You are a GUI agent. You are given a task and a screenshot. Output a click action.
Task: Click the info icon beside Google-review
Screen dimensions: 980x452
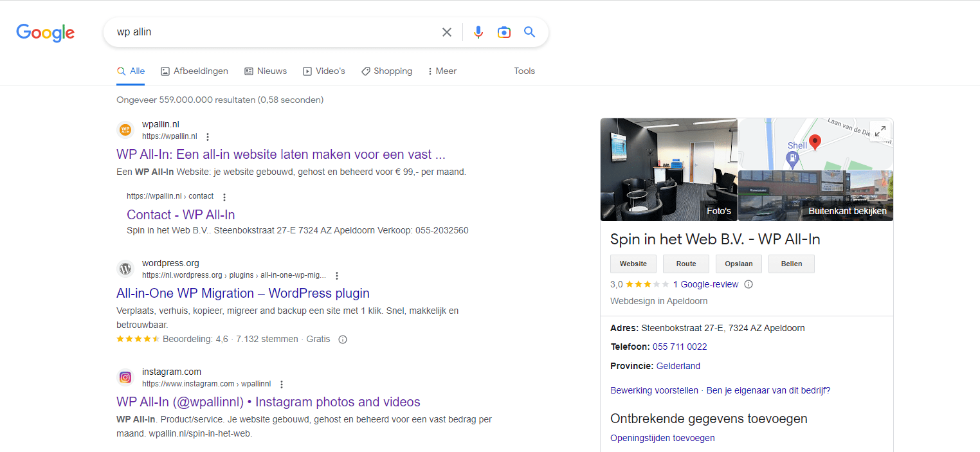[749, 284]
